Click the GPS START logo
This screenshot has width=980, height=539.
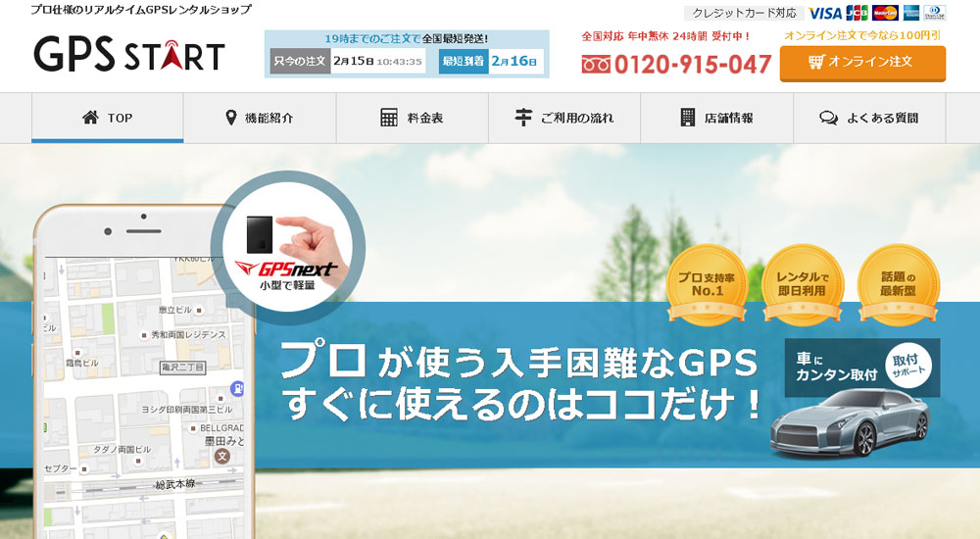tap(129, 55)
